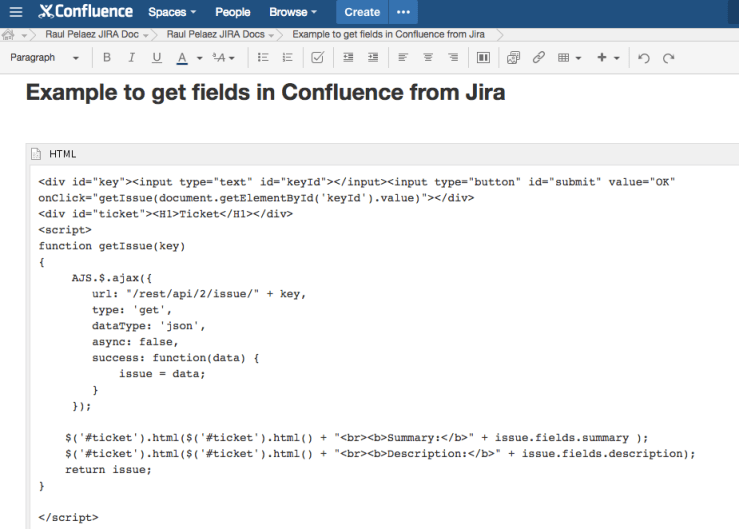Undo the last edit

point(643,58)
